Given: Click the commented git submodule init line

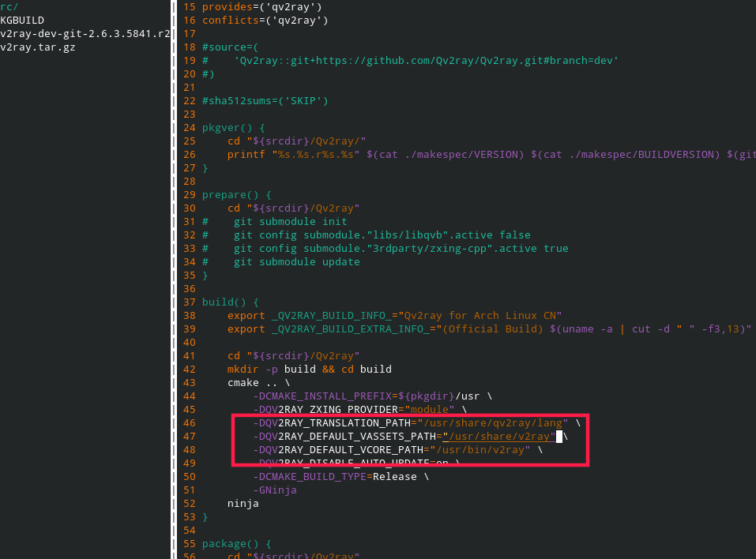Looking at the screenshot, I should click(x=274, y=222).
